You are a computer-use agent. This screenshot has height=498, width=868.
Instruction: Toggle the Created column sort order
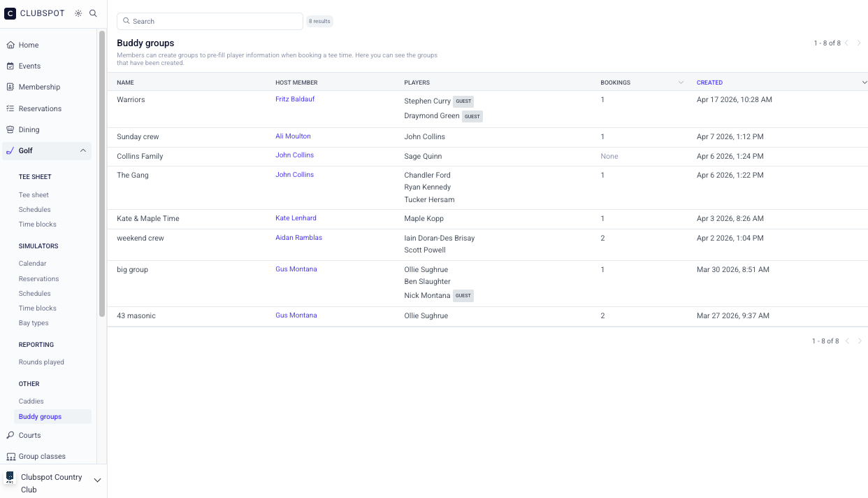click(864, 83)
